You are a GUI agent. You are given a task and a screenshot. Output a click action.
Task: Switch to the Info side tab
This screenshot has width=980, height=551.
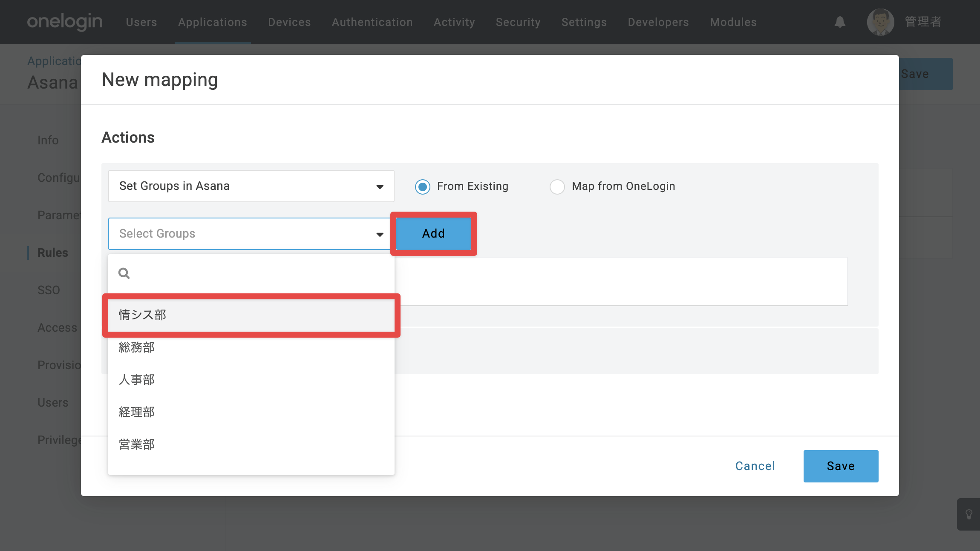pyautogui.click(x=48, y=140)
